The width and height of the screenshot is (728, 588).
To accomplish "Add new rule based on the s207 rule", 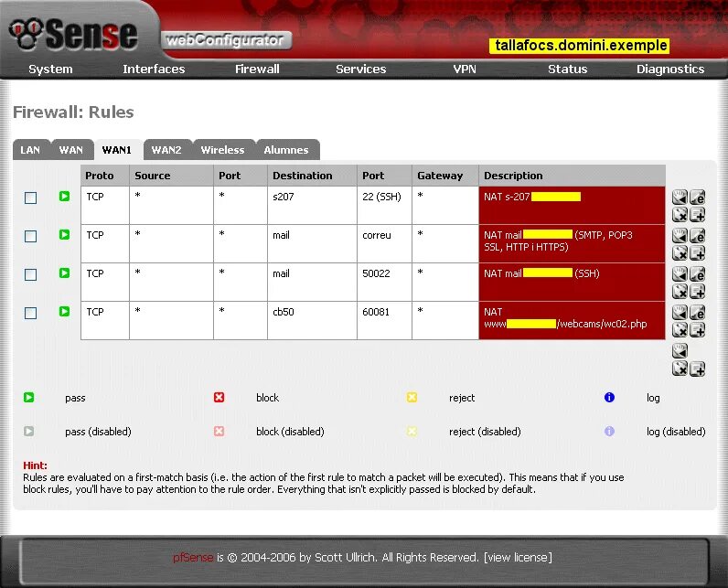I will [x=697, y=214].
